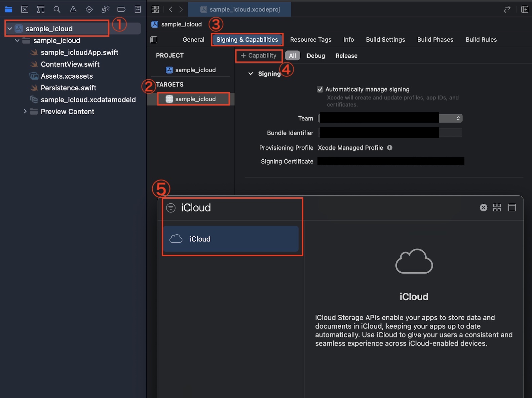Go back in editor history

[170, 9]
